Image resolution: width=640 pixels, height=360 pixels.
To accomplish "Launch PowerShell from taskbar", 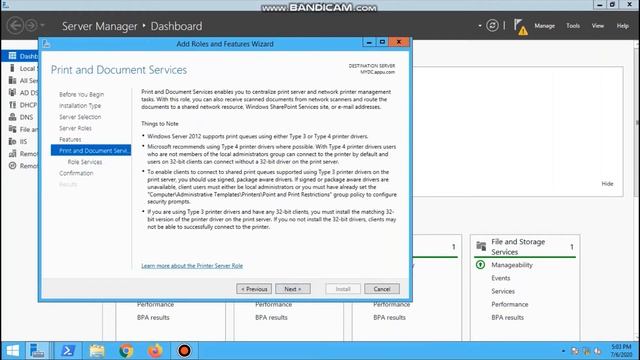I will coord(68,351).
